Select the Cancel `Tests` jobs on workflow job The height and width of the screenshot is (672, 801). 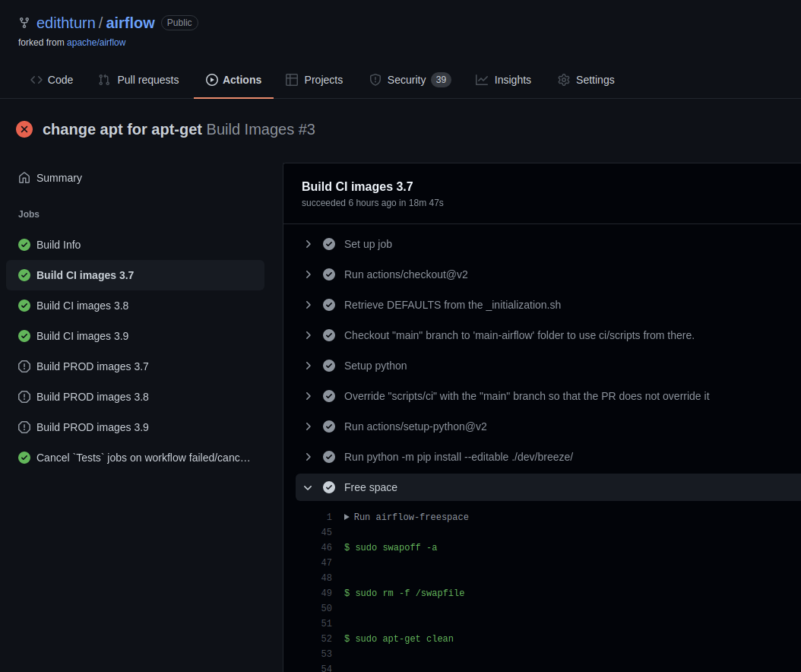click(x=135, y=458)
